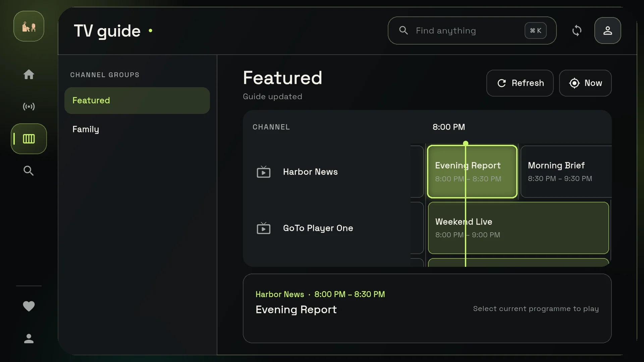The height and width of the screenshot is (362, 644).
Task: Click the magnifier icon in the search field
Action: point(404,31)
